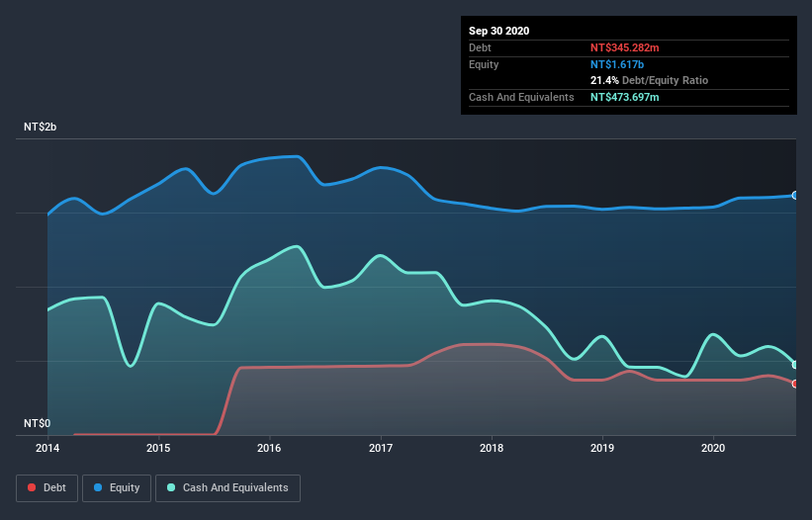Select the 2014 axis label
Screen dimensions: 812x520
[47, 448]
